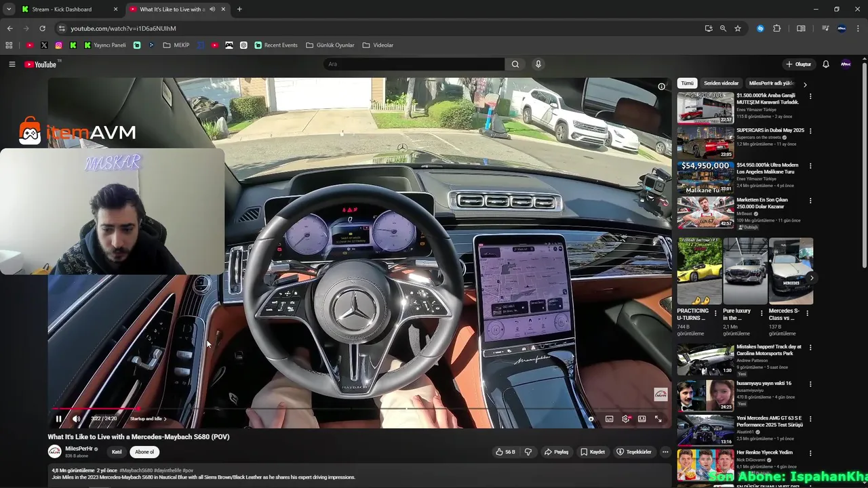This screenshot has height=488, width=868.
Task: Open YouTube notifications bell
Action: [x=826, y=64]
